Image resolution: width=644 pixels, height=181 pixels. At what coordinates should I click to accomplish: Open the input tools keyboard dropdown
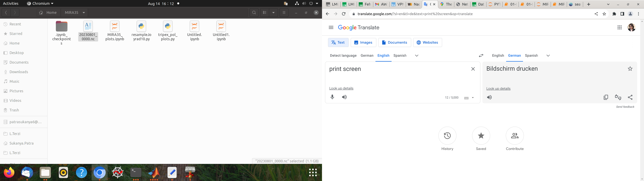point(473,98)
